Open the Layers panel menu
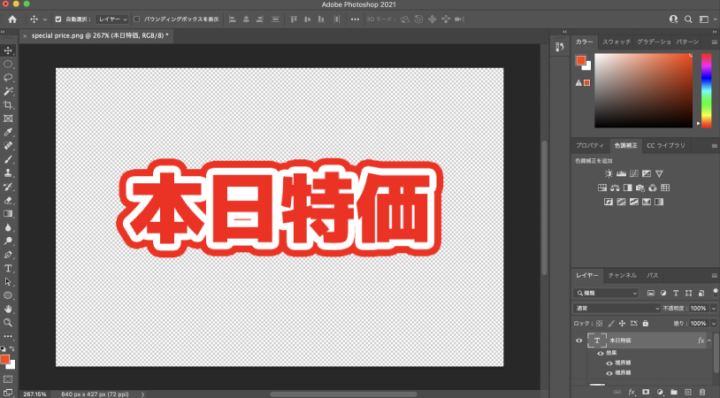 714,275
